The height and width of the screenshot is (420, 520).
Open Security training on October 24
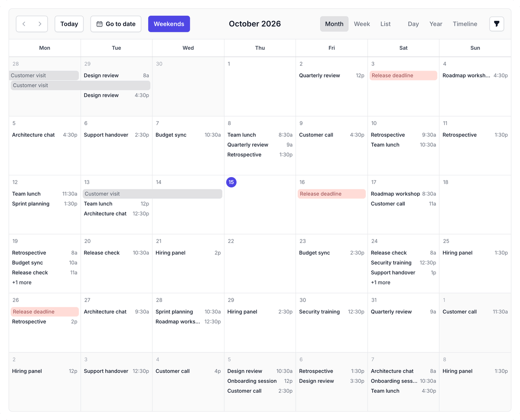coord(403,262)
